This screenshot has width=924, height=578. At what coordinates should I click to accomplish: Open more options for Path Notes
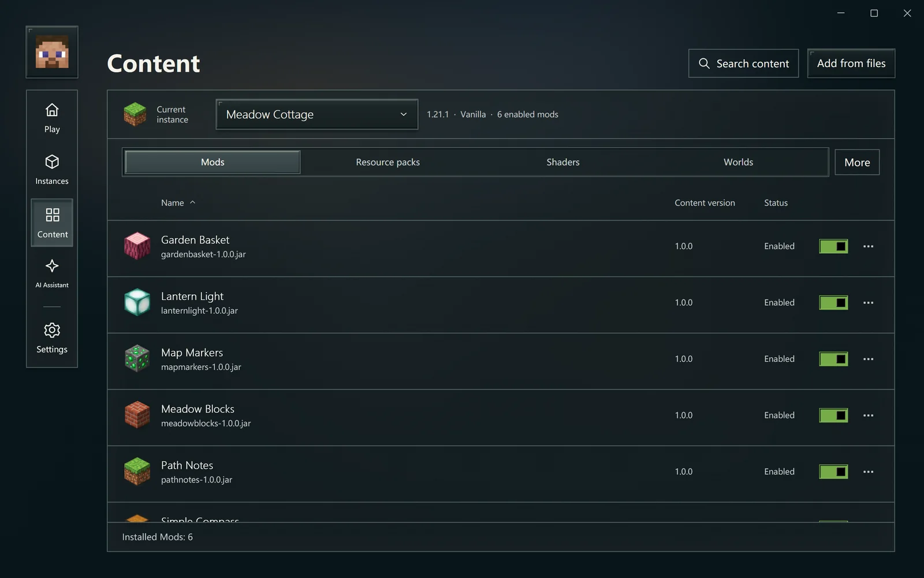click(x=868, y=472)
